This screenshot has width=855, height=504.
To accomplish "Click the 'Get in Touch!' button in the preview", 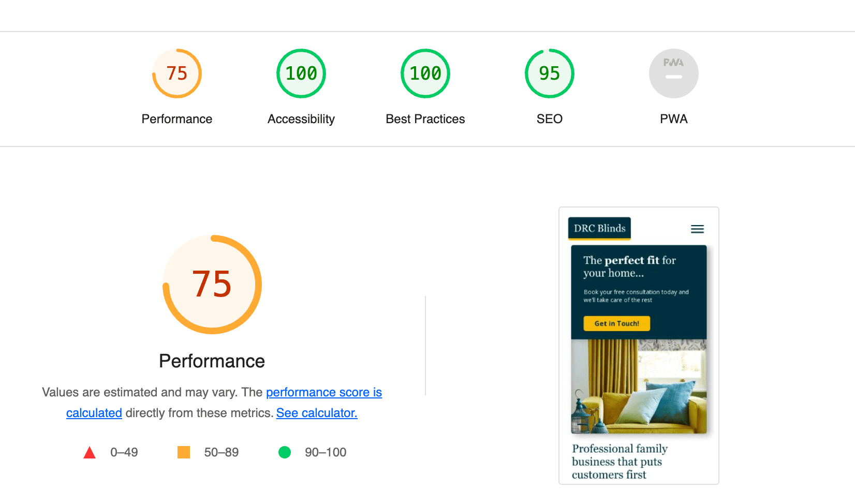I will coord(616,323).
